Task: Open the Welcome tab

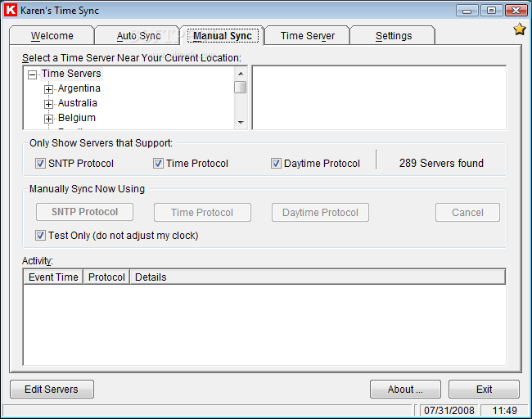Action: (x=52, y=36)
